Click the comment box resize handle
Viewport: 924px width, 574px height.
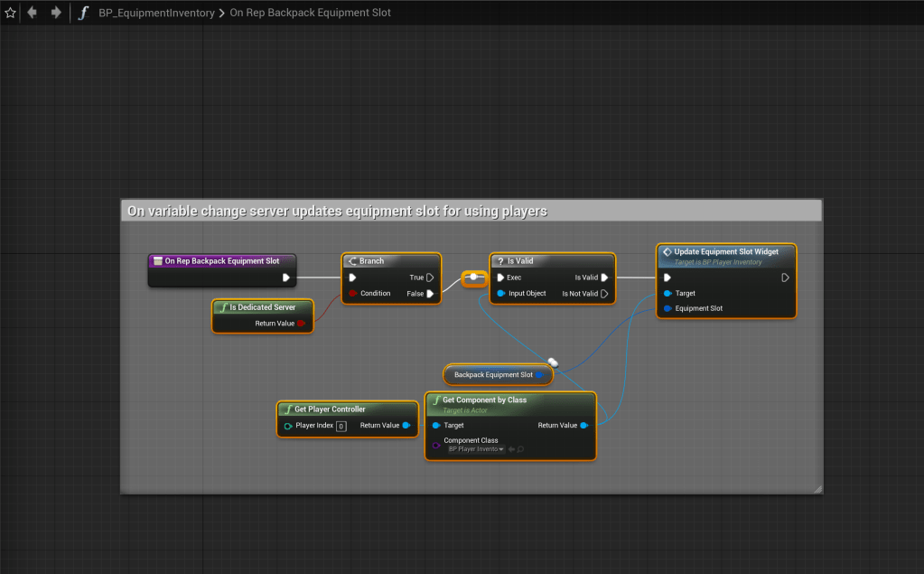click(817, 489)
